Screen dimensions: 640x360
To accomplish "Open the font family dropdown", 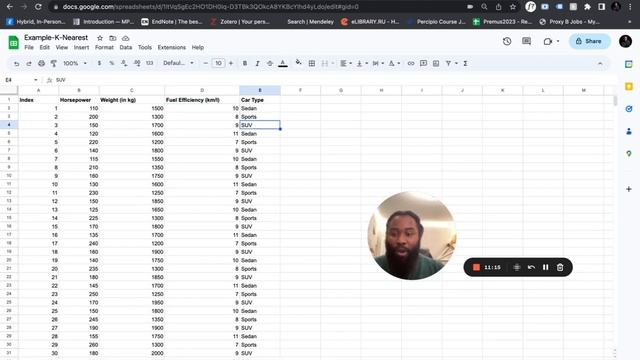I will 178,64.
